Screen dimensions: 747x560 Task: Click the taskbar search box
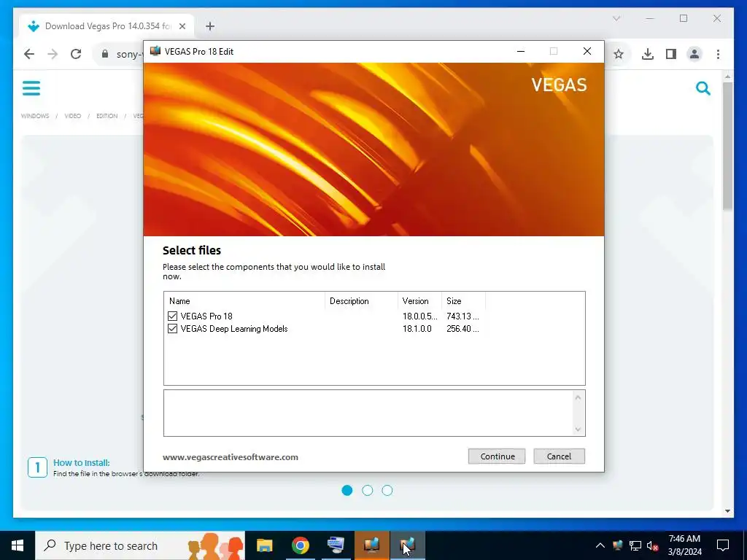(140, 545)
